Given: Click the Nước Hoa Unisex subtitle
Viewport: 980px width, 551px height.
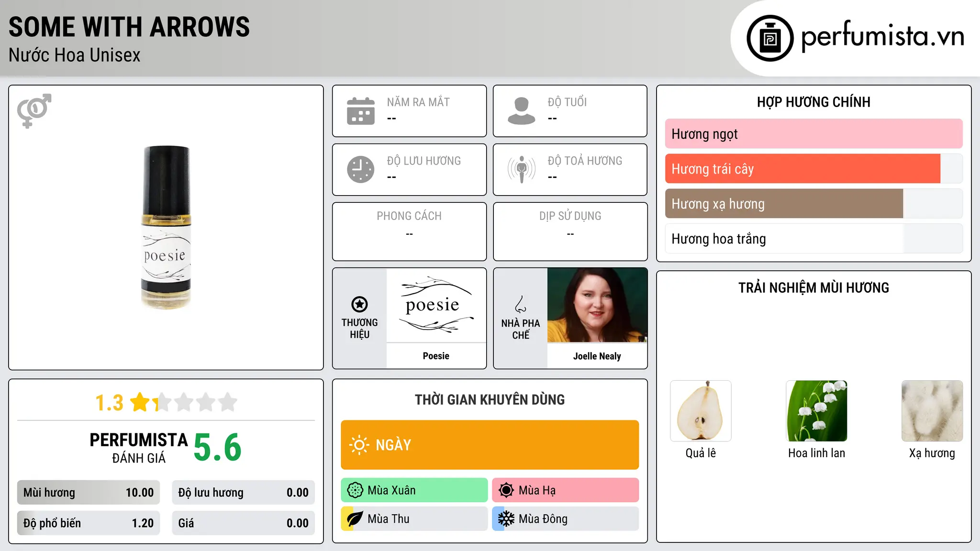Looking at the screenshot, I should 75,55.
